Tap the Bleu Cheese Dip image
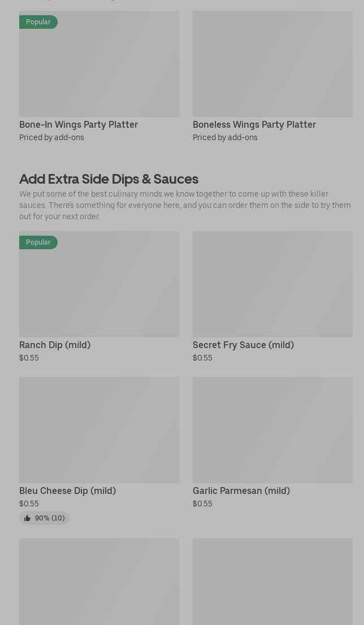 pyautogui.click(x=99, y=430)
